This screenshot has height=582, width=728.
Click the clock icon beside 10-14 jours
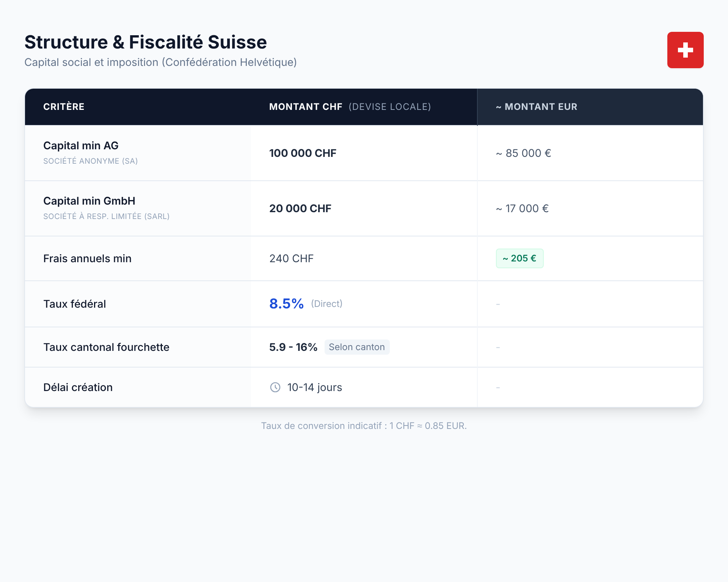pos(275,387)
